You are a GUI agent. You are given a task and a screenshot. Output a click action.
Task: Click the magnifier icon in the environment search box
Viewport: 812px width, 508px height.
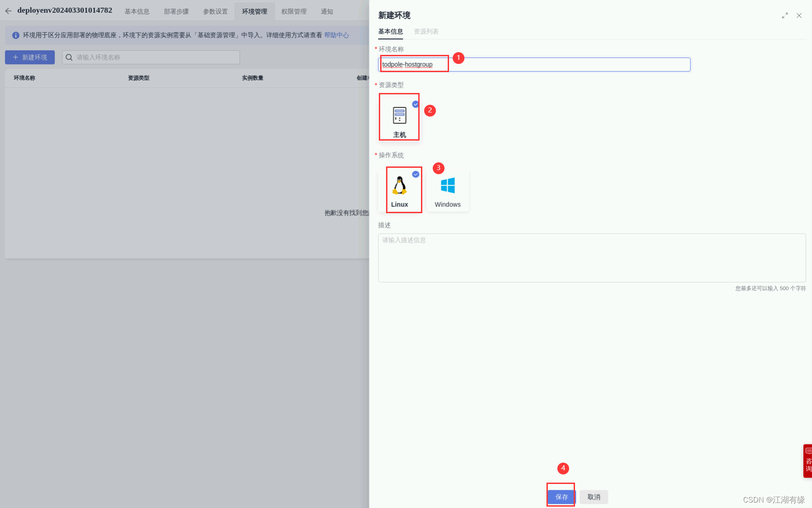click(69, 57)
